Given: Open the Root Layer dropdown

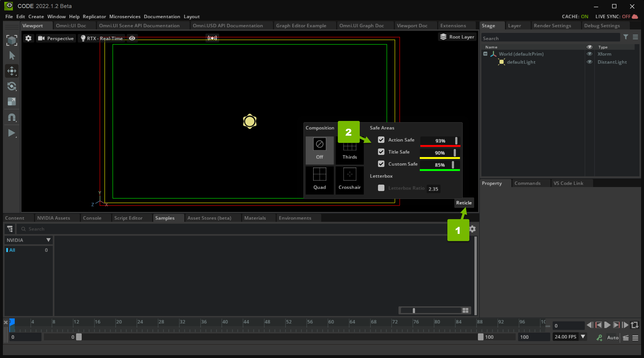Looking at the screenshot, I should tap(457, 37).
